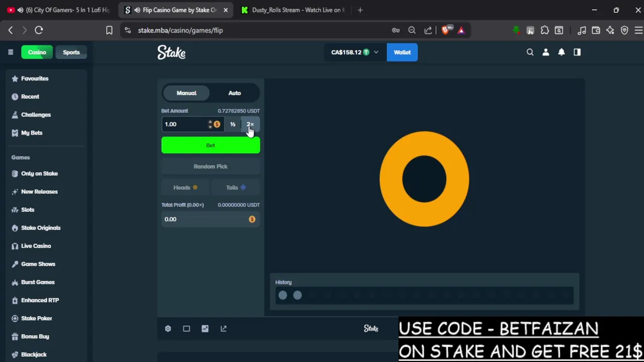The height and width of the screenshot is (362, 644).
Task: Open Enhanced RTP link
Action: point(40,300)
